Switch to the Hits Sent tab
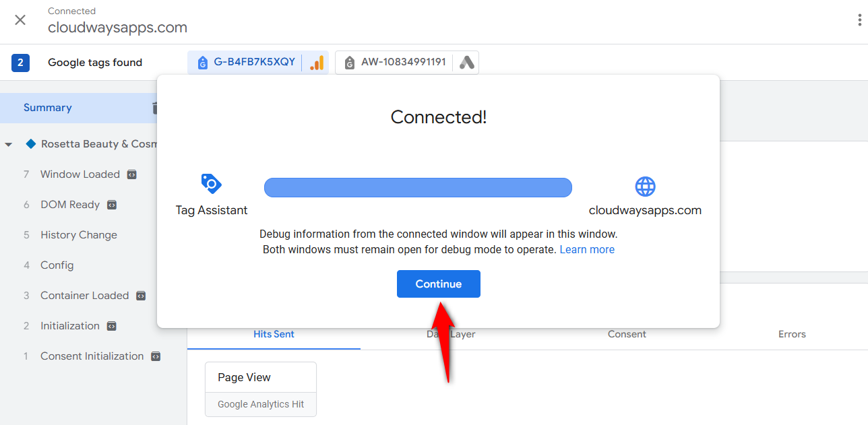868x425 pixels. (x=274, y=334)
